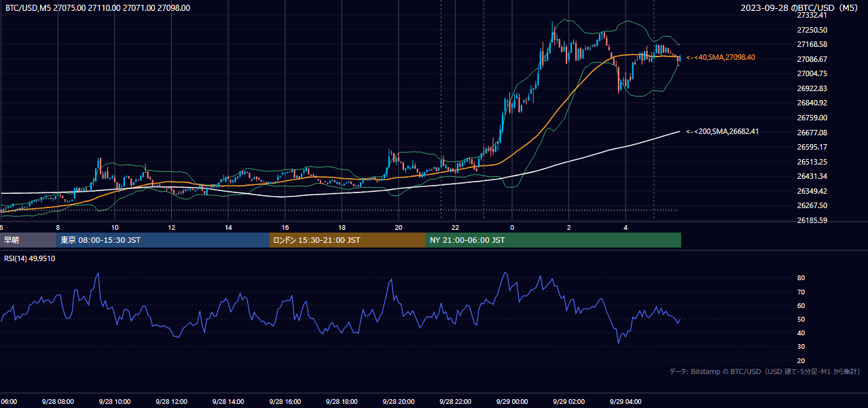Click hour label 22 under the price chart
Viewport: 868px width, 408px height.
pos(455,227)
